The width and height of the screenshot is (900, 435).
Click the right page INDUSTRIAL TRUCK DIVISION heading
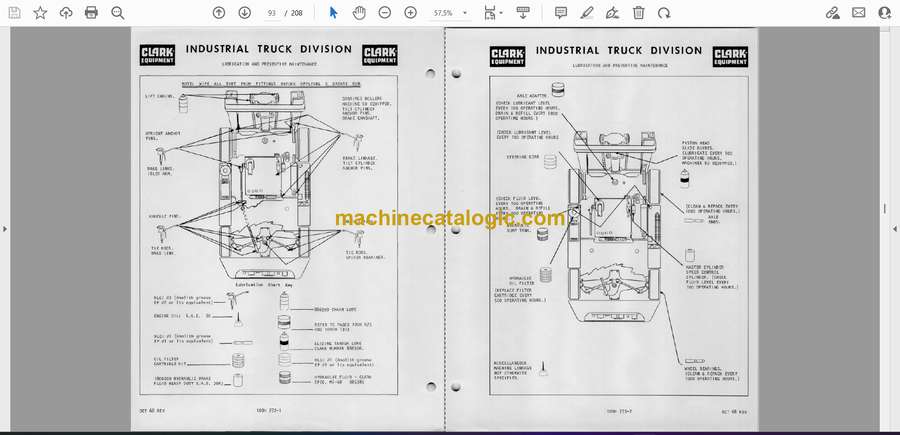coord(619,51)
